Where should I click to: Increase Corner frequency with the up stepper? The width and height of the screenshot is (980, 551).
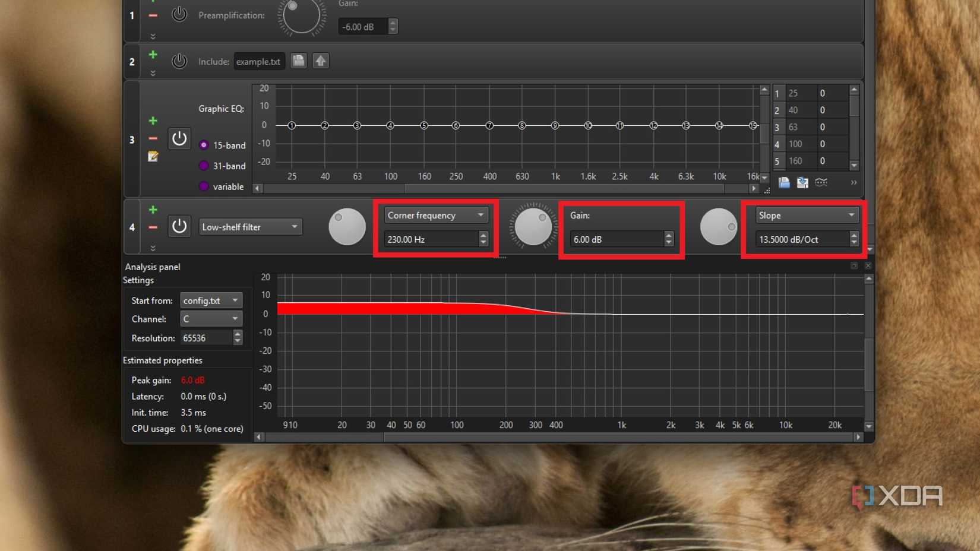pyautogui.click(x=483, y=236)
